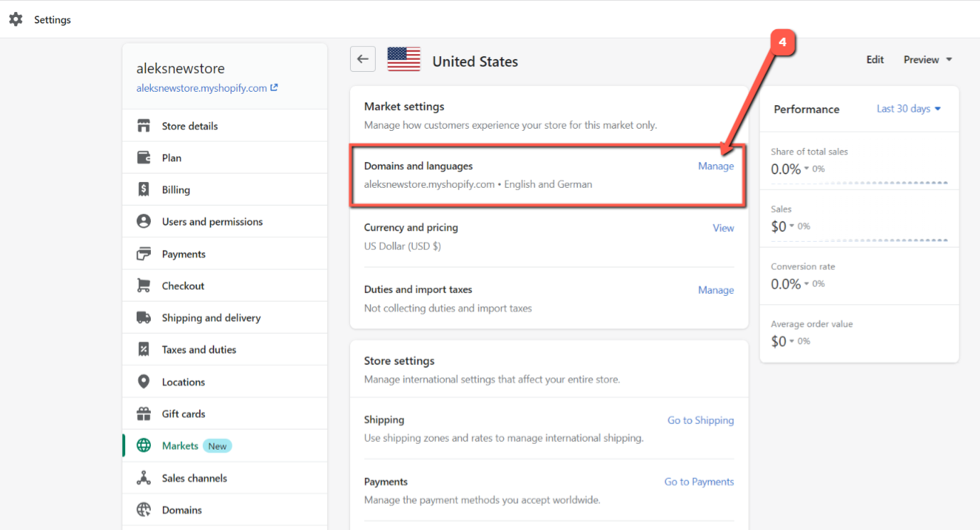The height and width of the screenshot is (530, 980).
Task: Click the Locations pin icon
Action: (144, 382)
